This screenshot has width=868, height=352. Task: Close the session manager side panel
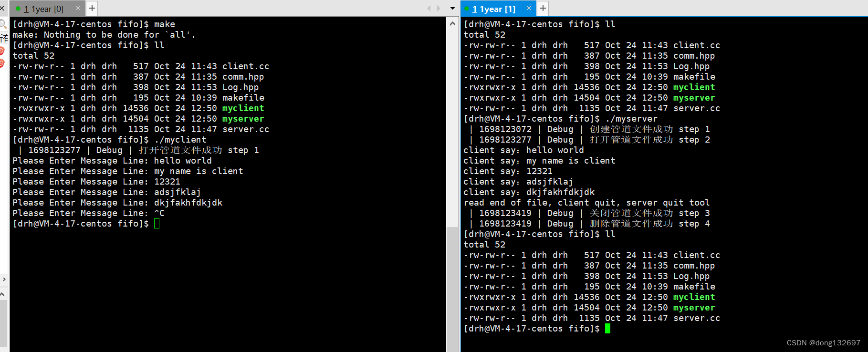tap(2, 8)
